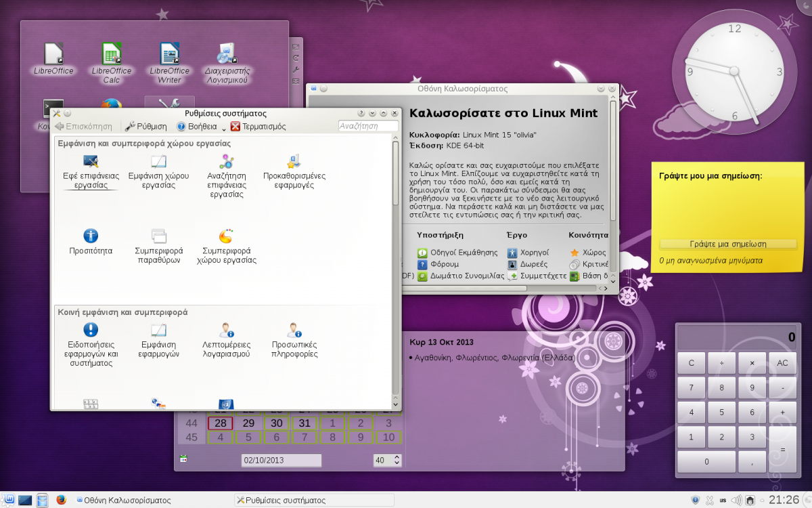Open the file manager from the panel
This screenshot has width=812, height=508.
(43, 500)
